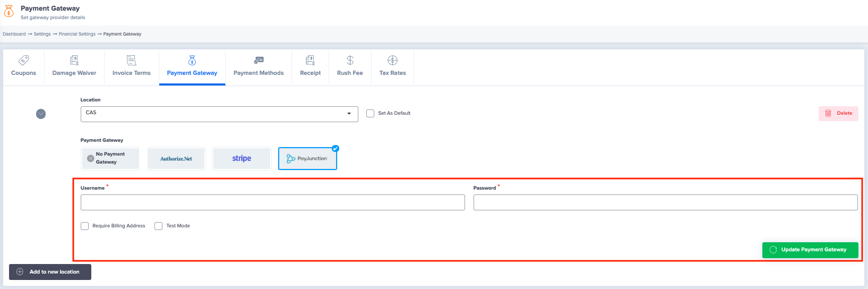Click the trash can icon on Delete
Screen dimensions: 868x289
(x=828, y=113)
